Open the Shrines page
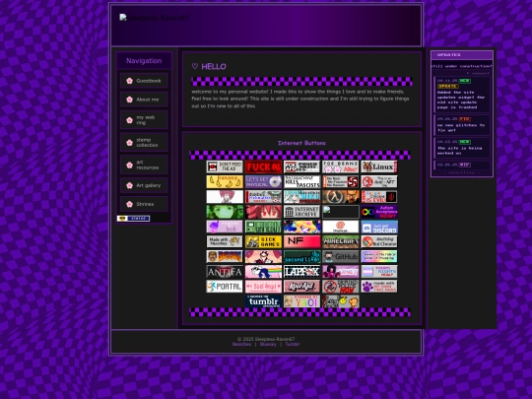 144,204
